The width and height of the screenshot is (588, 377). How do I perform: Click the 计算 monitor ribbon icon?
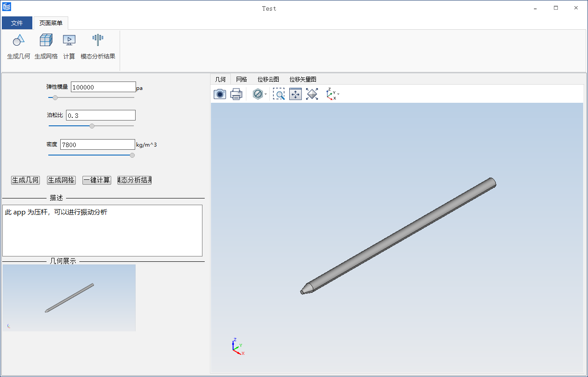pyautogui.click(x=69, y=40)
